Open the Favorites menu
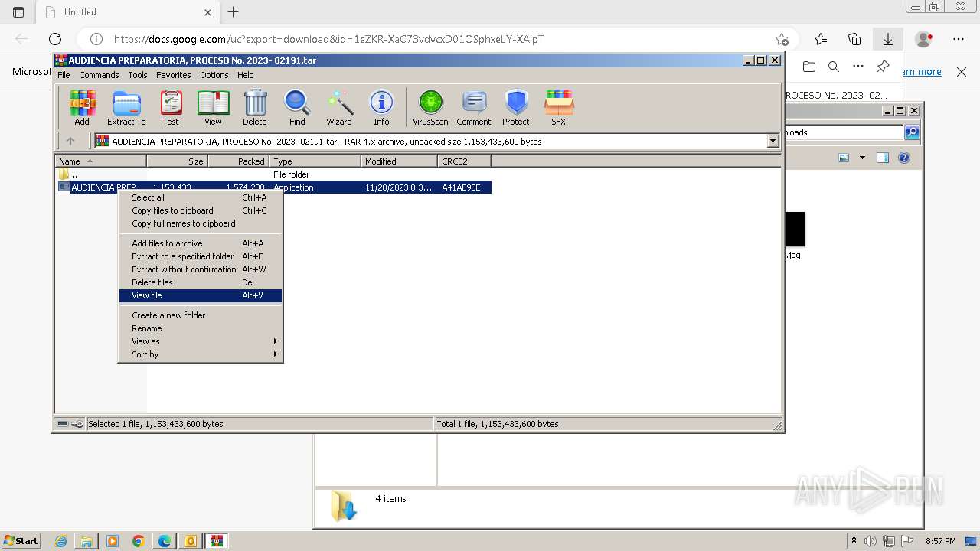This screenshot has height=551, width=980. coord(174,75)
